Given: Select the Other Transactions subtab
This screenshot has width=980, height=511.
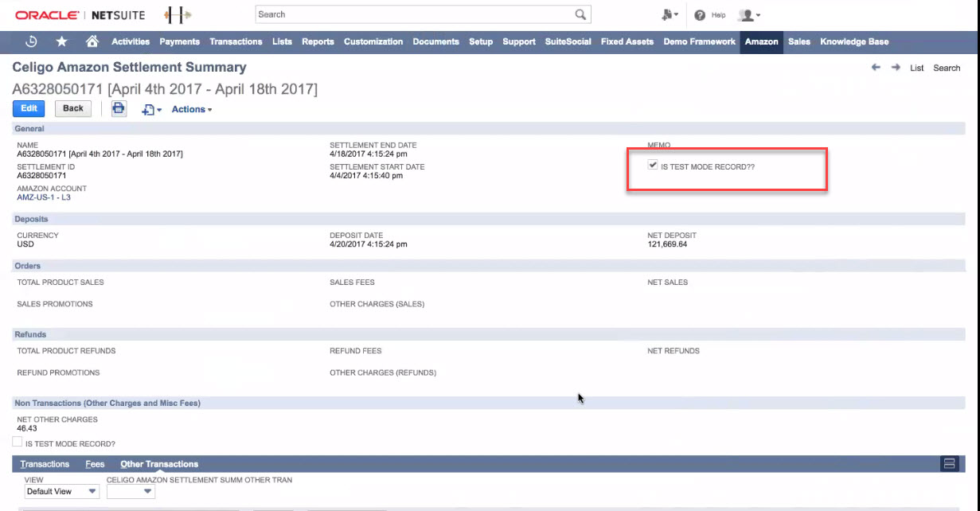Looking at the screenshot, I should pyautogui.click(x=159, y=464).
